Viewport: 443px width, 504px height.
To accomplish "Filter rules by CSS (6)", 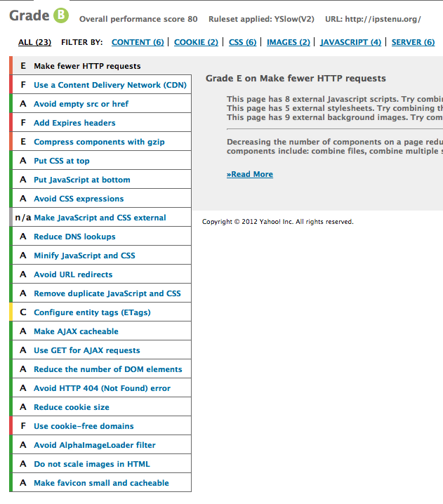I will tap(242, 42).
